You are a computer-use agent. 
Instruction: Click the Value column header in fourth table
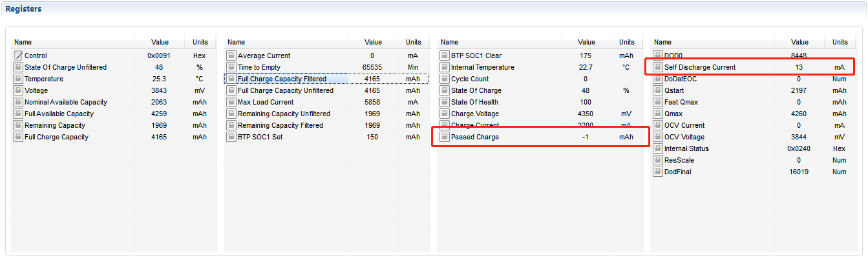click(799, 42)
